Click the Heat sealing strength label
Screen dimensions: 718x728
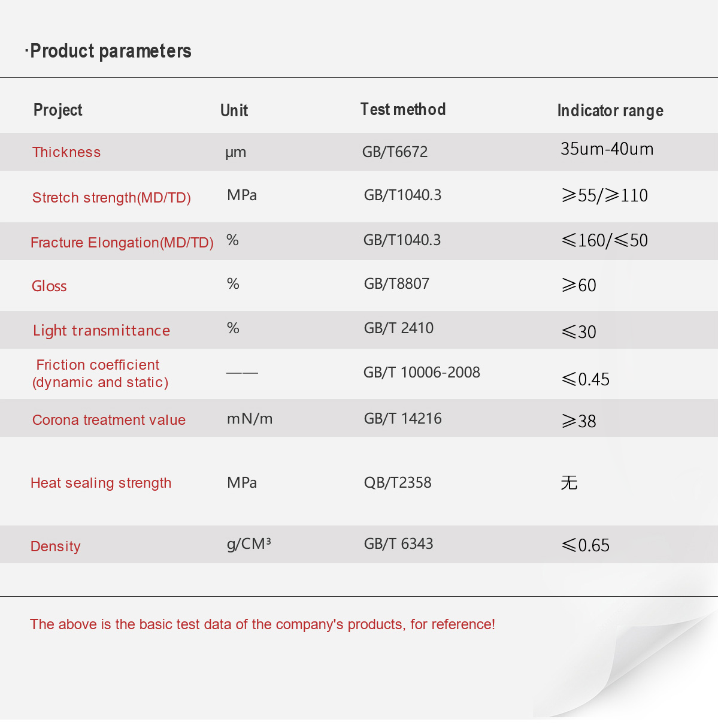[101, 483]
